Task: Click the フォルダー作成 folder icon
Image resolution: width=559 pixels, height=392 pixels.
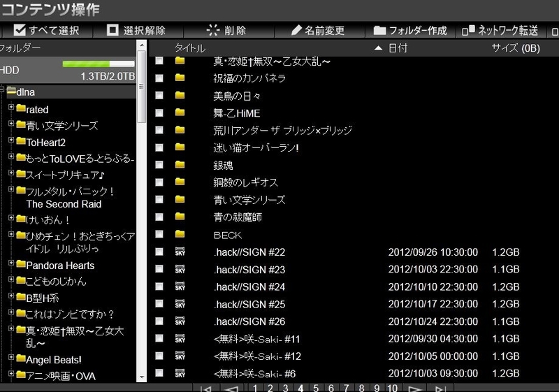Action: pyautogui.click(x=379, y=31)
